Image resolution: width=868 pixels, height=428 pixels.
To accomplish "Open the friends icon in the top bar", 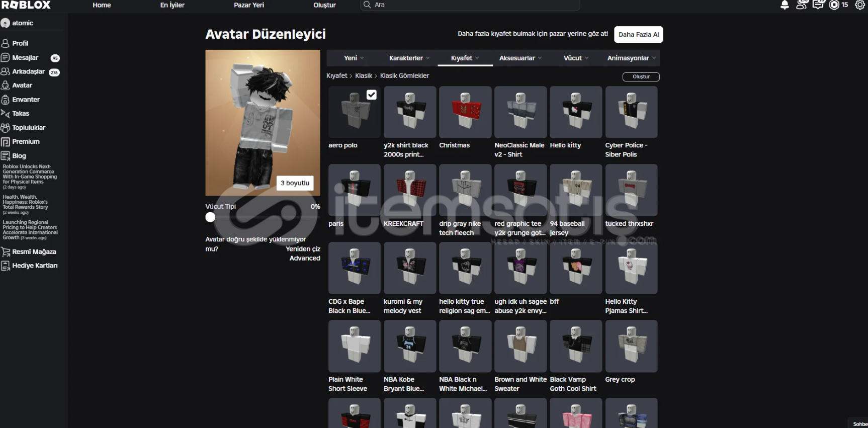I will coord(802,5).
